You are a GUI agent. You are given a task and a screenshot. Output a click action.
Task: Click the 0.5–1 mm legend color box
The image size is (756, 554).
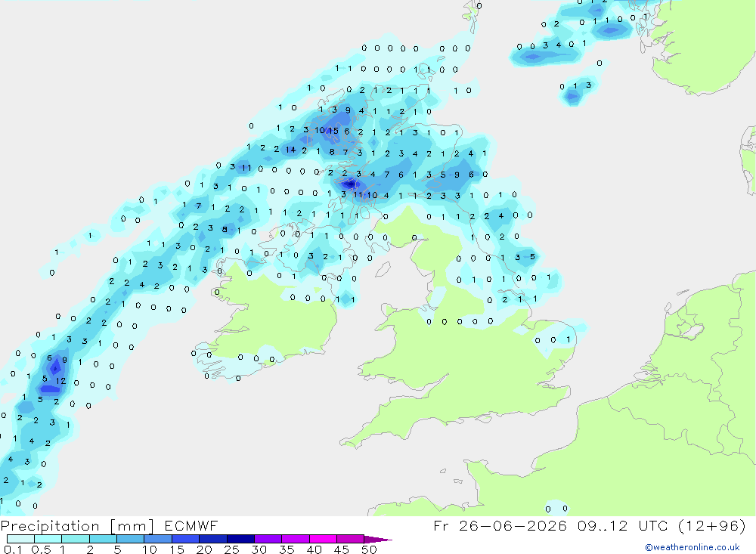click(x=48, y=539)
